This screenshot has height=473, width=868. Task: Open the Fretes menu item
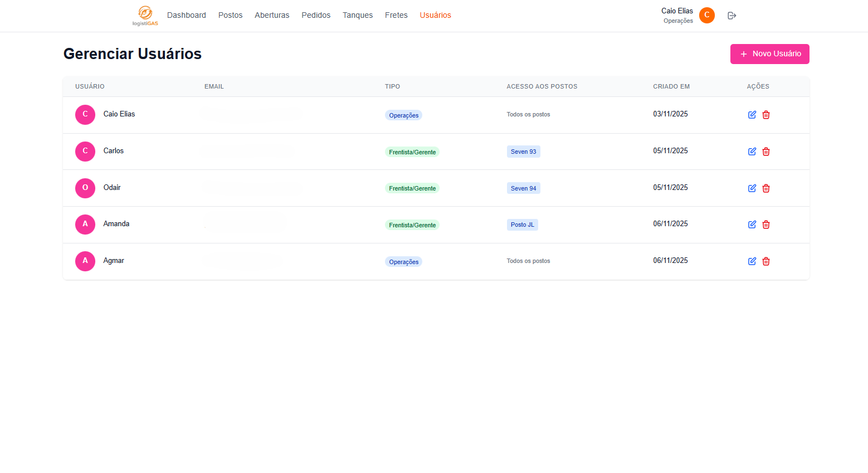tap(396, 15)
